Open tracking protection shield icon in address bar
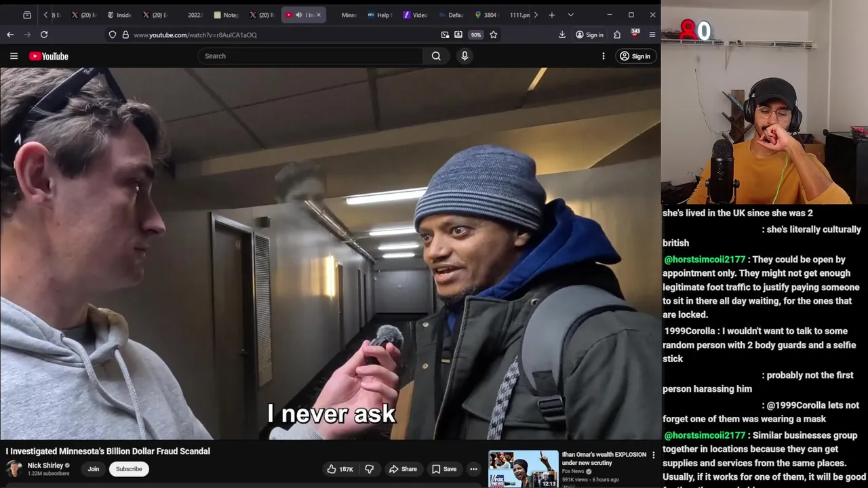868x488 pixels. tap(113, 35)
